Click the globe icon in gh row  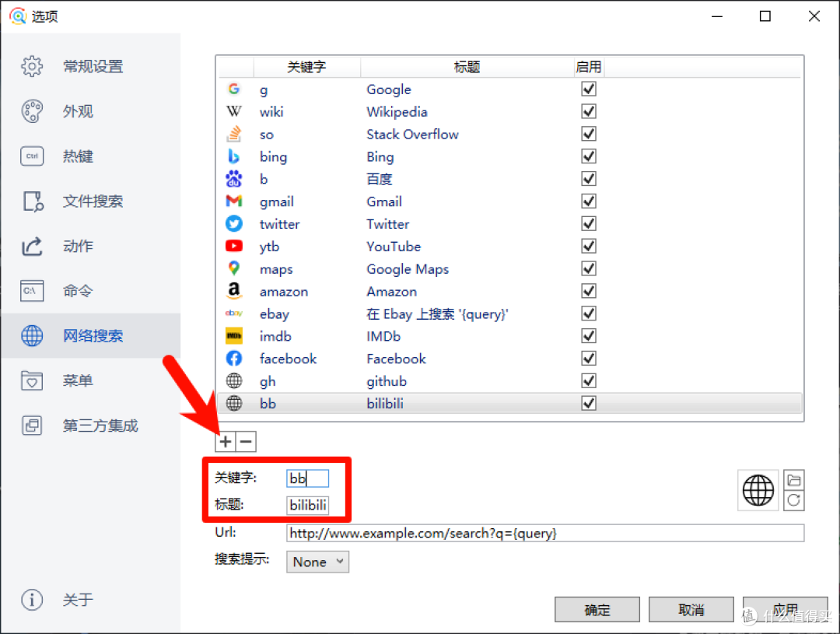pos(234,381)
